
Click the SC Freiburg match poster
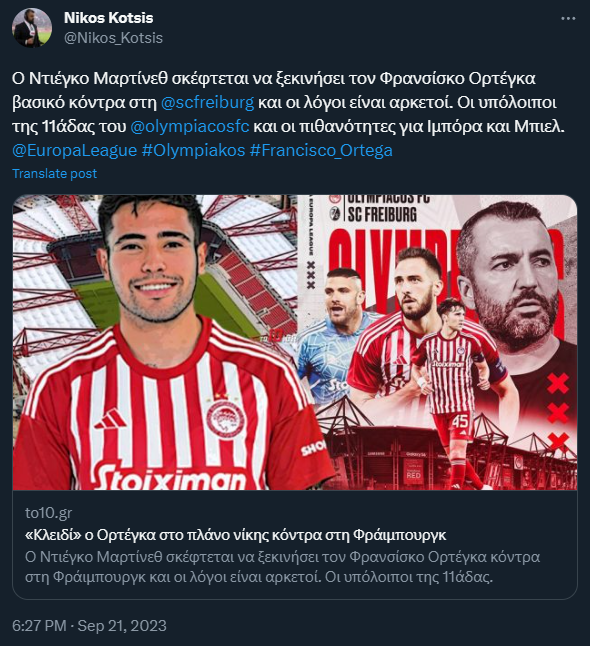(x=437, y=342)
